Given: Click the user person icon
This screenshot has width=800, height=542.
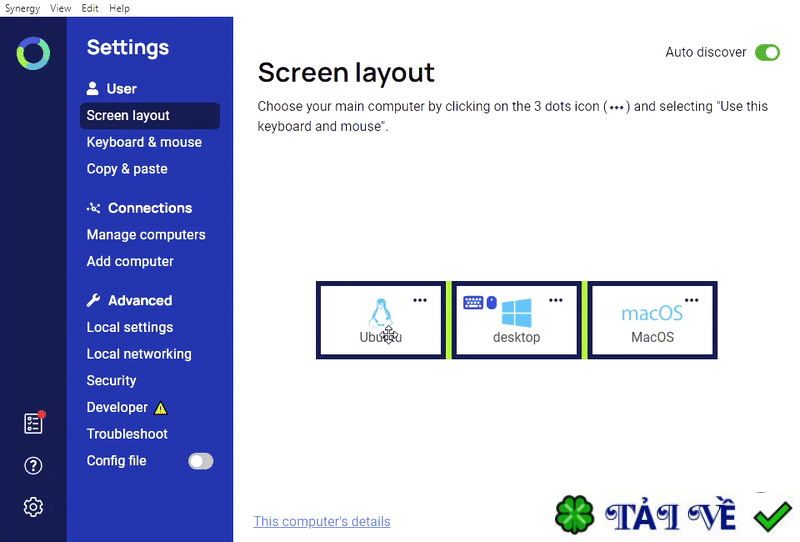Looking at the screenshot, I should point(92,88).
